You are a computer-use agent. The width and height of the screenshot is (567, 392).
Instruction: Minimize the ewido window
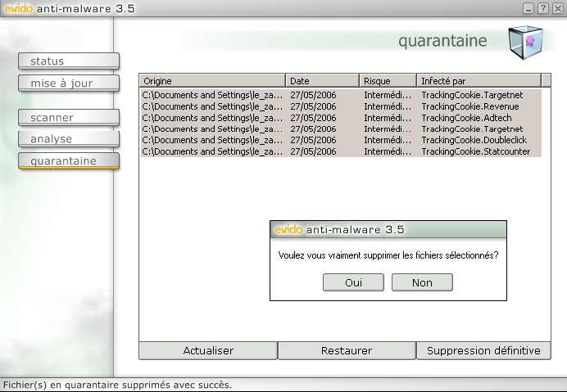528,8
